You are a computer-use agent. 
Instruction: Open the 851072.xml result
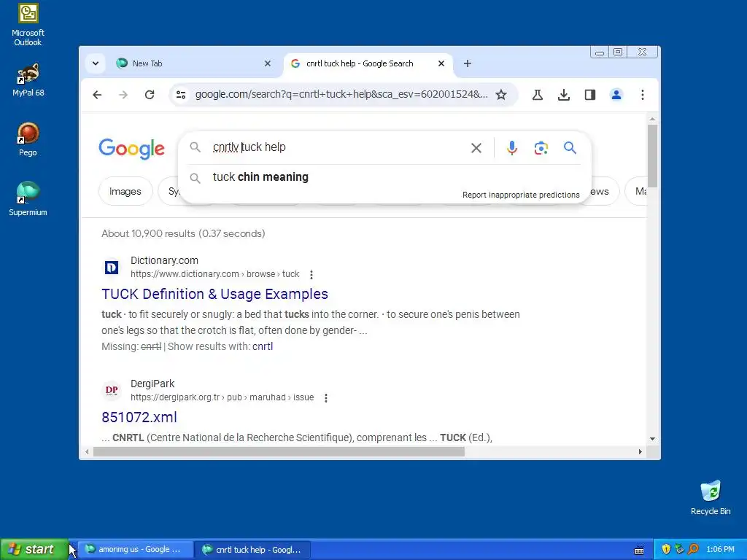point(139,418)
